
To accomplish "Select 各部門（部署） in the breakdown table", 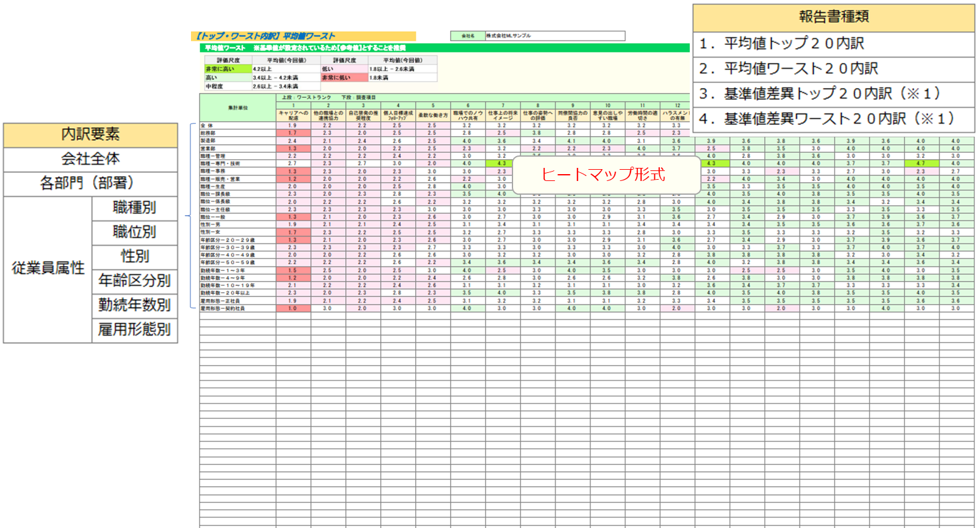I will pos(91,183).
